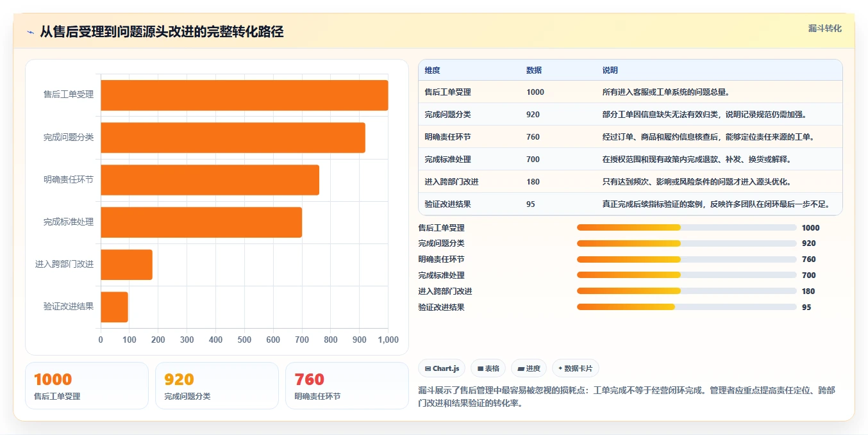The width and height of the screenshot is (868, 435).
Task: Click the lightning icon beside the title
Action: [x=30, y=32]
